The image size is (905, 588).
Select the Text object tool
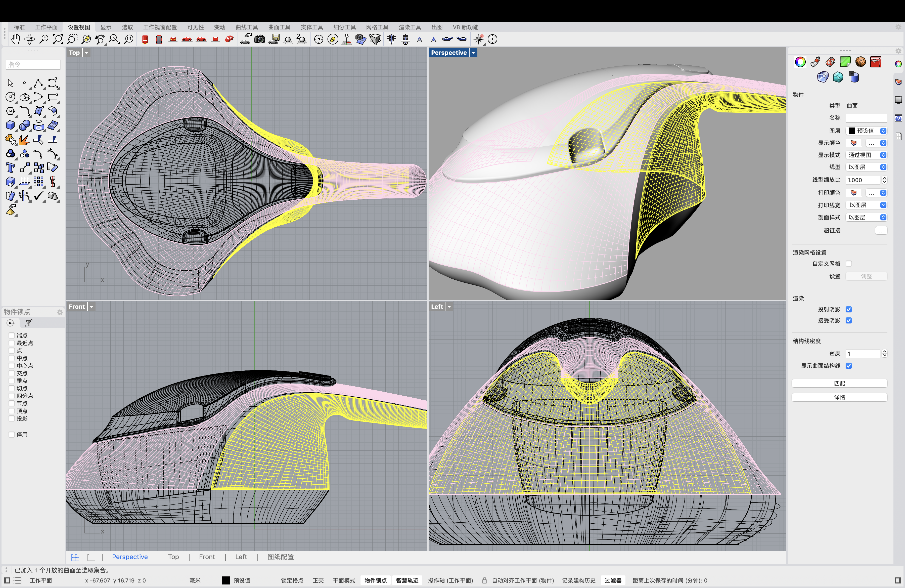10,168
